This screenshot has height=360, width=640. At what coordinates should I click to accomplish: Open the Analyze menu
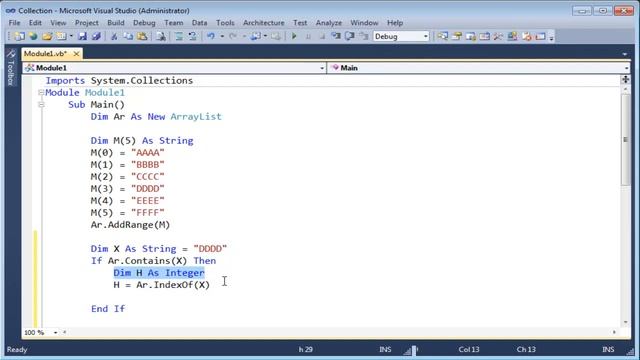click(329, 23)
